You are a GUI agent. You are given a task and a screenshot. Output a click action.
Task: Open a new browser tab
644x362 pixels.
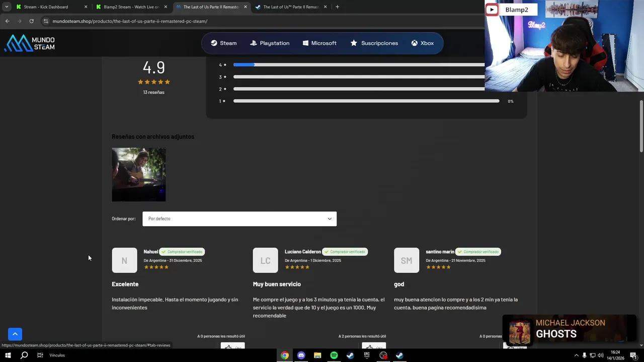click(x=337, y=7)
